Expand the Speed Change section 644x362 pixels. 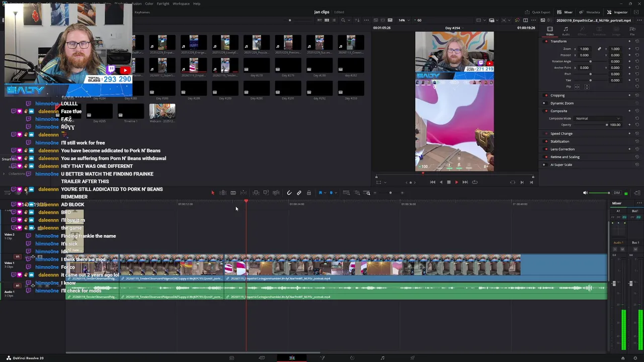click(561, 134)
